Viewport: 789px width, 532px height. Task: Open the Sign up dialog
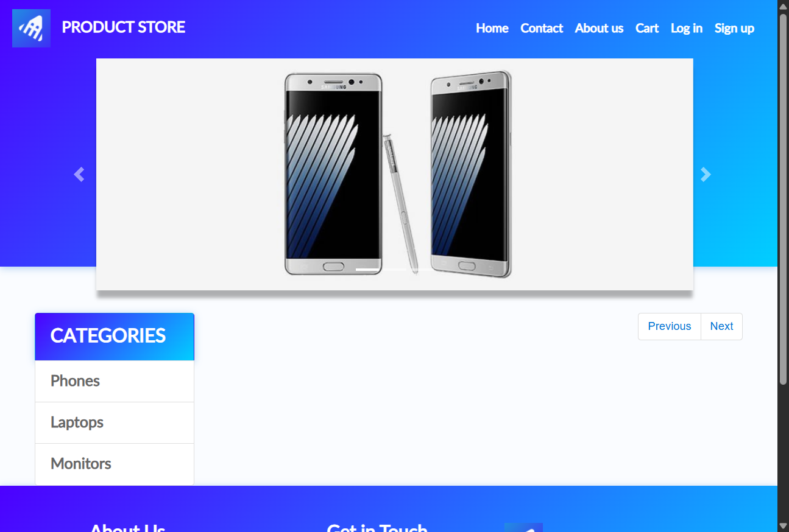click(x=734, y=28)
